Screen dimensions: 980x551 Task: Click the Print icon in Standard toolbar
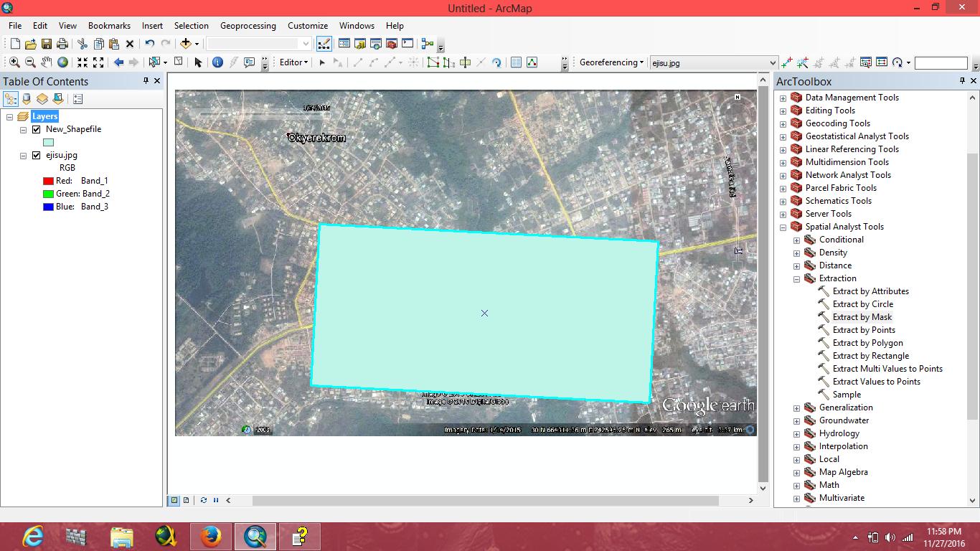click(x=62, y=44)
